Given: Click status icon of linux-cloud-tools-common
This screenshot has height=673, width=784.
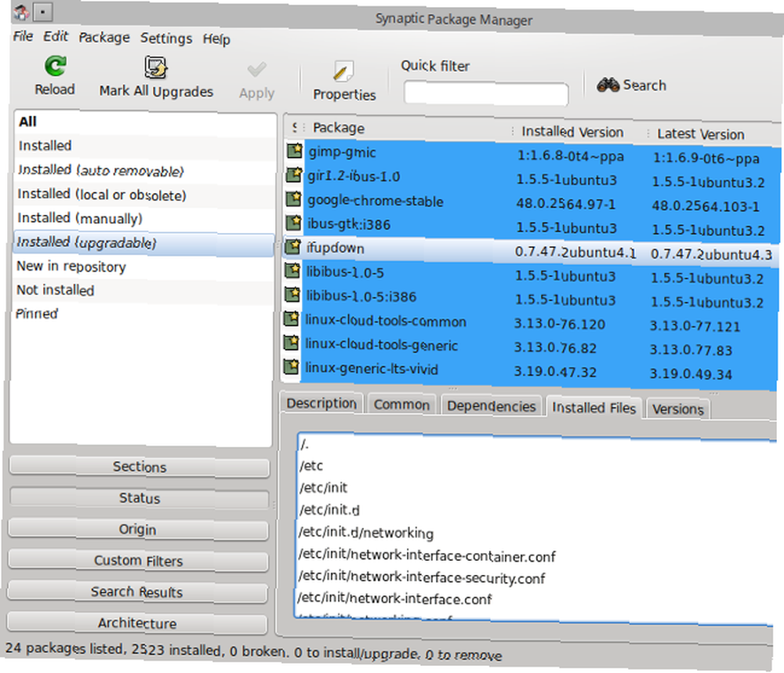Looking at the screenshot, I should click(291, 318).
